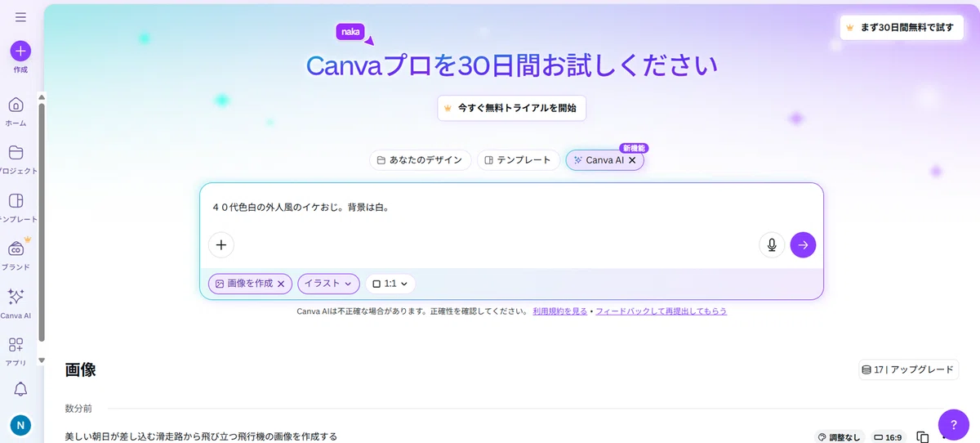Open 利用規約を見る link
The image size is (980, 443).
[x=560, y=311]
